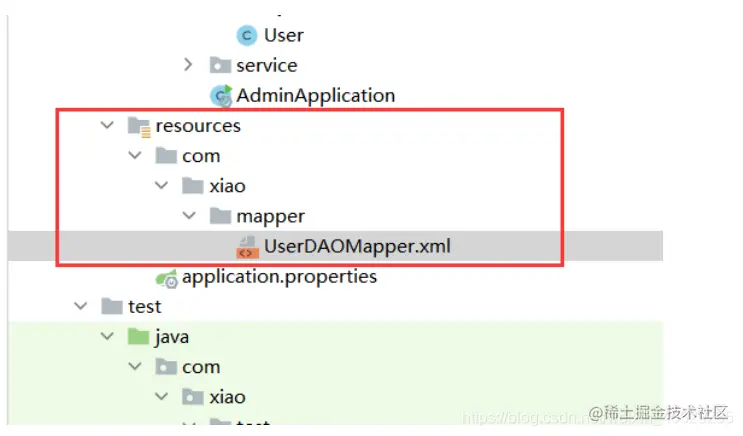
Task: Collapse the com package under java
Action: click(x=135, y=366)
